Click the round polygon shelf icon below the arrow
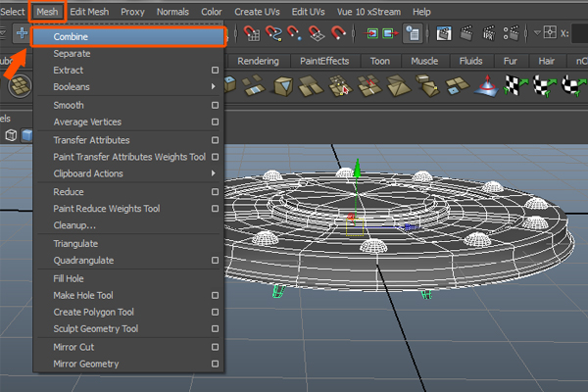 pos(20,87)
